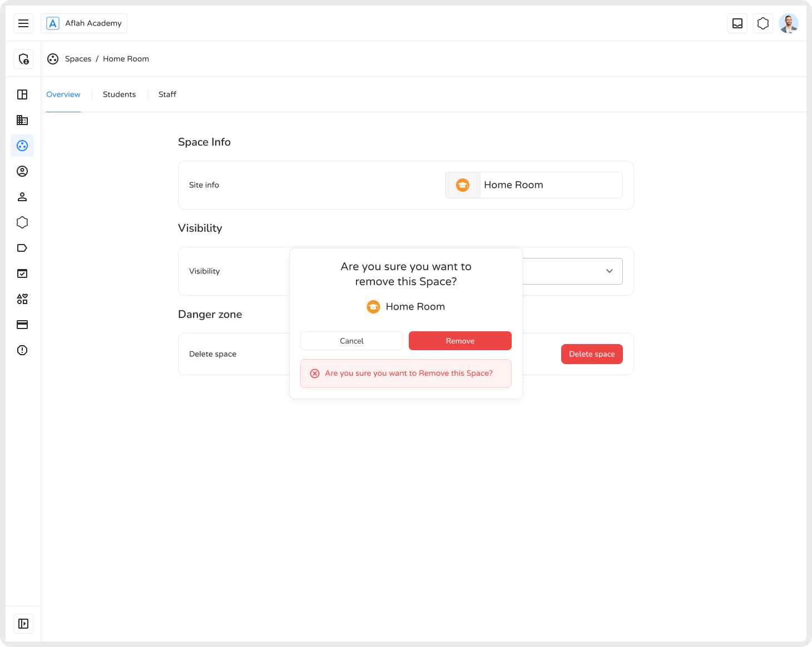Toggle sidebar with bottom collapse panel icon
The height and width of the screenshot is (647, 812).
pyautogui.click(x=23, y=624)
